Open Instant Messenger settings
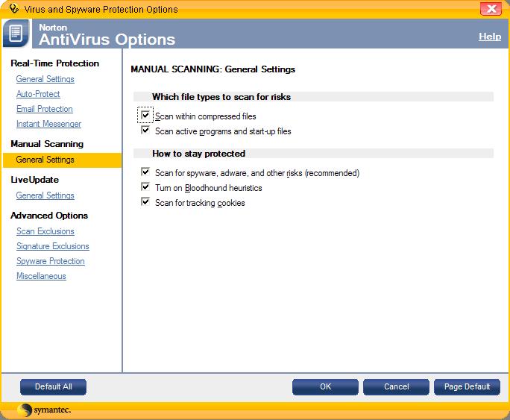The height and width of the screenshot is (420, 510). click(x=48, y=124)
